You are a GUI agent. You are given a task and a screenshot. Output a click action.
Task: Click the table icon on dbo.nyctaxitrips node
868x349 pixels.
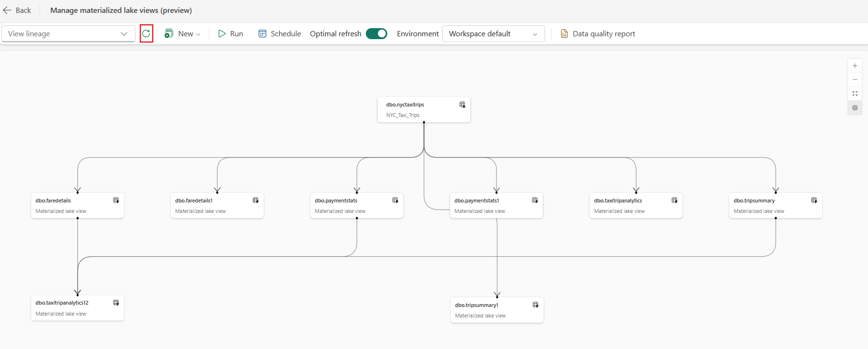462,105
